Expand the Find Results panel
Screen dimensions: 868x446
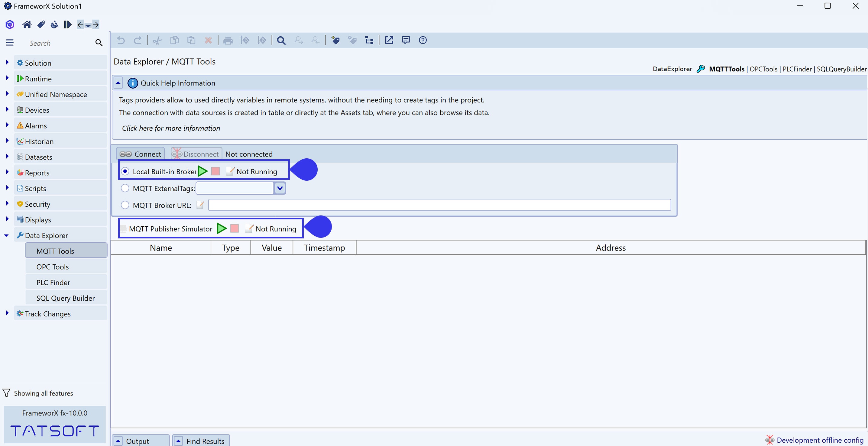pyautogui.click(x=179, y=441)
